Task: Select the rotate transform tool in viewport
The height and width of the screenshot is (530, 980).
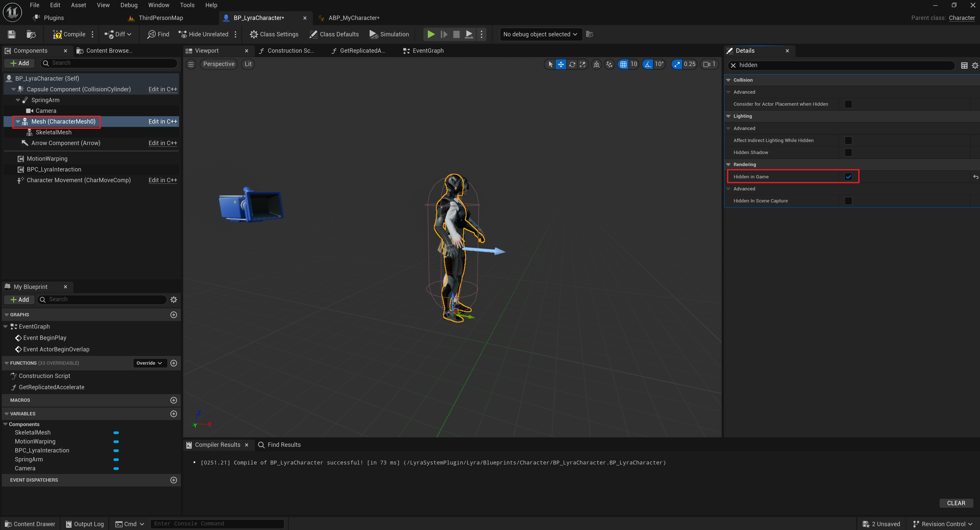Action: [x=572, y=64]
